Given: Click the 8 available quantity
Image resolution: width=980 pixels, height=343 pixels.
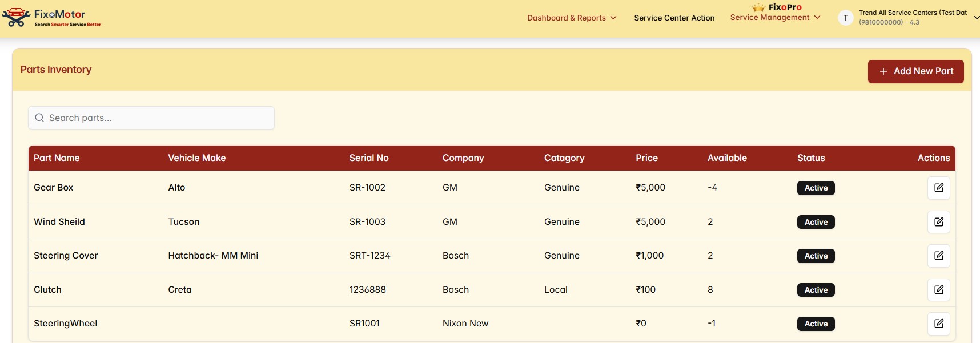Looking at the screenshot, I should point(710,290).
